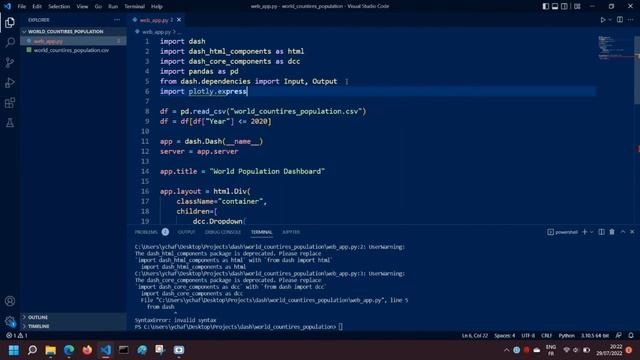Select web_app.py in the Explorer
This screenshot has height=360, width=640.
coord(73,41)
